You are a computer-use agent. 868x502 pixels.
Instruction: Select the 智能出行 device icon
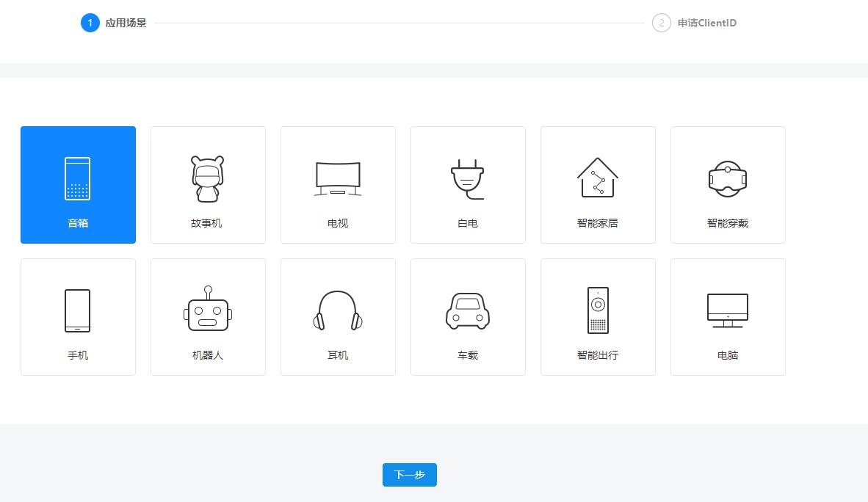click(x=598, y=310)
